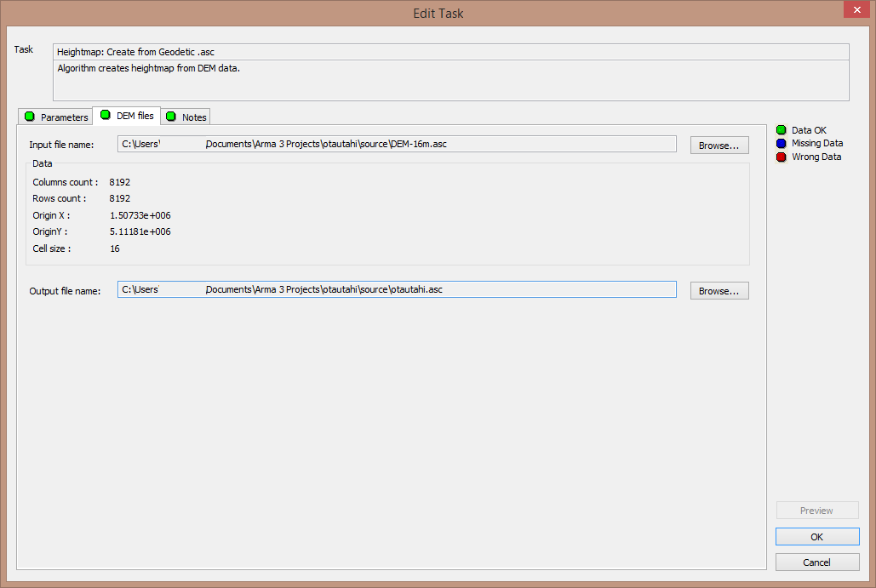876x588 pixels.
Task: Close the Edit Task window
Action: [x=856, y=9]
